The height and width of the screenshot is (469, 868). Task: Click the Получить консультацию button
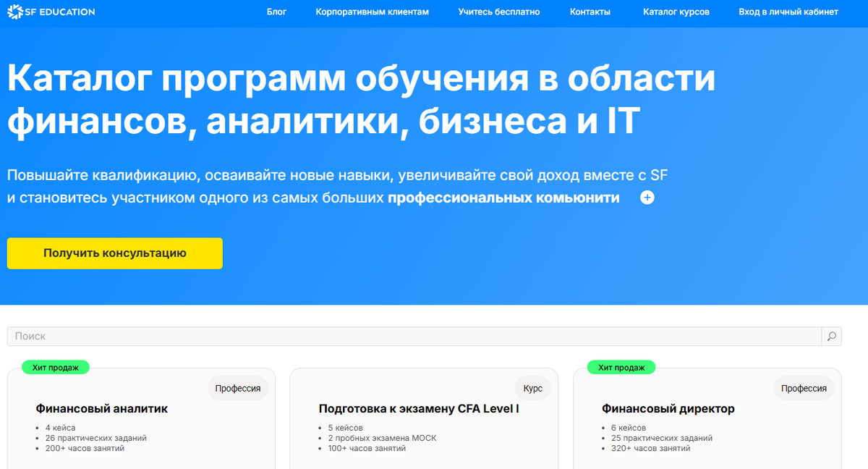point(115,253)
